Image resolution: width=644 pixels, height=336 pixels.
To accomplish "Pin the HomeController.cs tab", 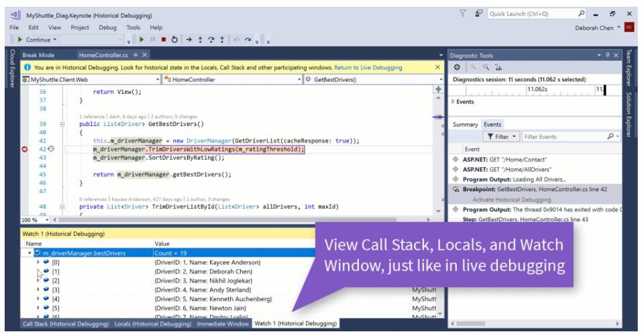I will (x=136, y=54).
